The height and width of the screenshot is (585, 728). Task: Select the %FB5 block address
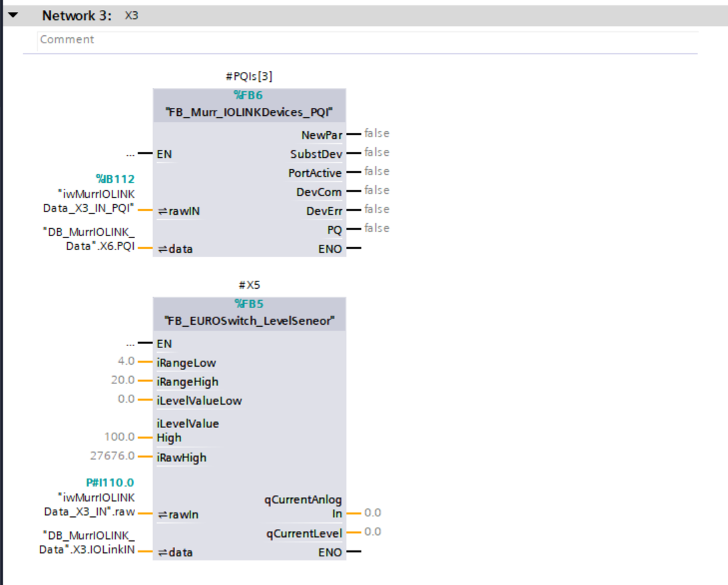click(249, 304)
